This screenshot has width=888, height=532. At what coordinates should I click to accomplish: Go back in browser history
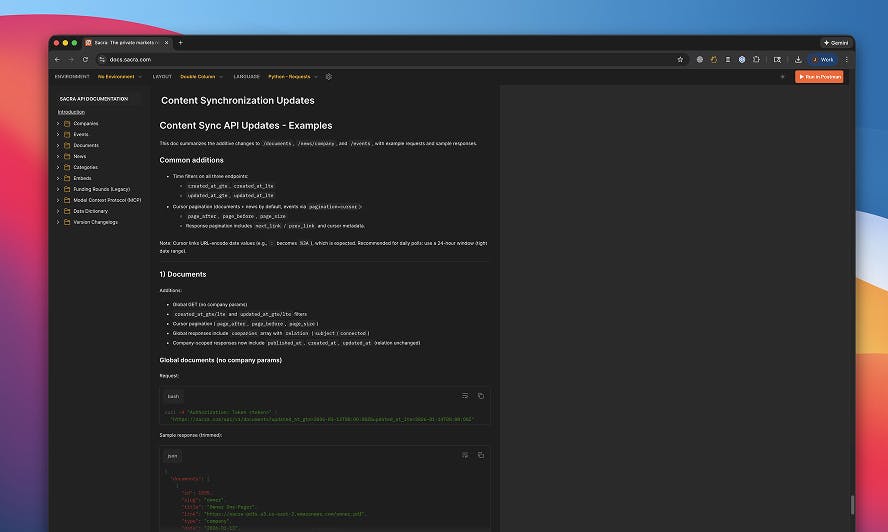coord(57,59)
